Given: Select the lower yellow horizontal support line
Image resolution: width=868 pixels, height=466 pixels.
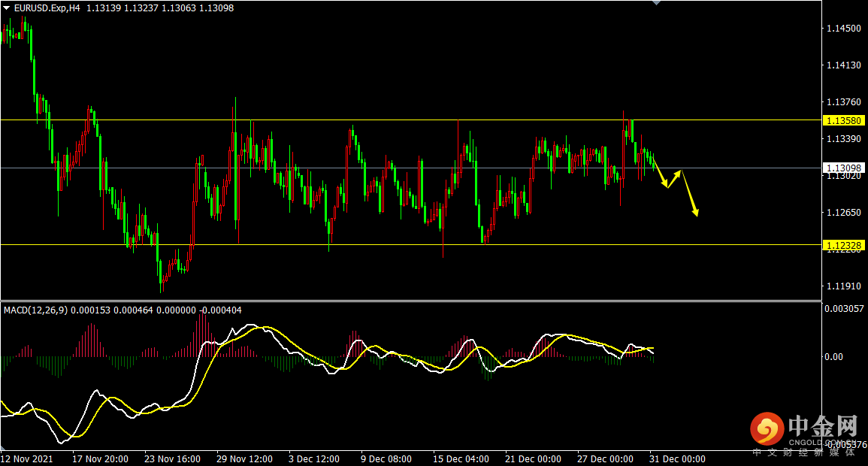Looking at the screenshot, I should point(411,244).
